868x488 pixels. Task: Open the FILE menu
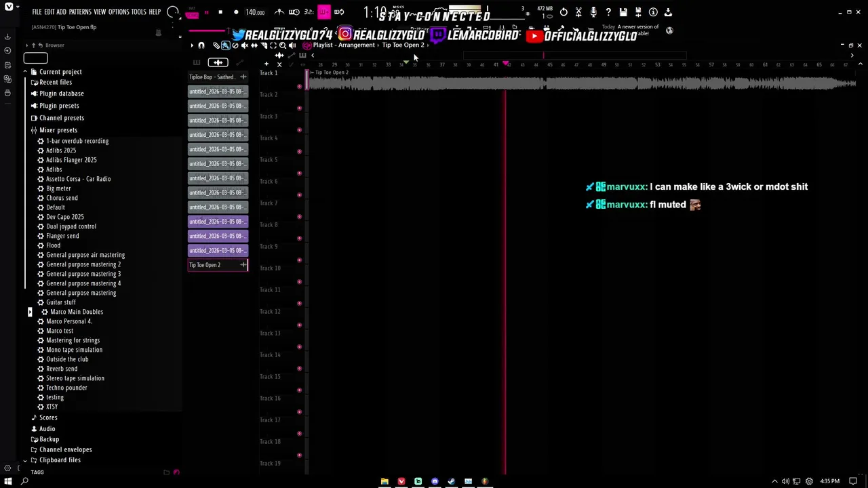pyautogui.click(x=37, y=12)
